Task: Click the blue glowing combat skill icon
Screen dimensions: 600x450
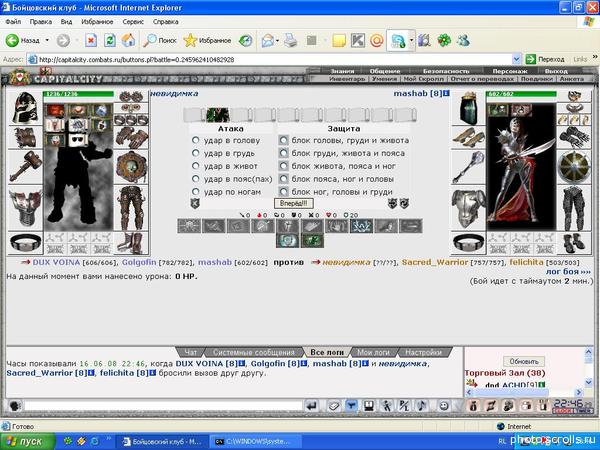Action: (x=361, y=226)
